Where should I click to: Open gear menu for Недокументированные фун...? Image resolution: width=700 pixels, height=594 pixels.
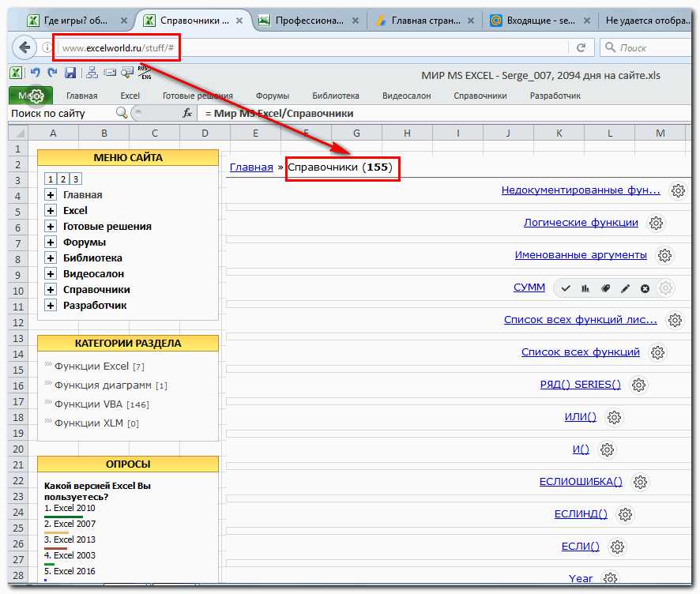click(x=678, y=190)
